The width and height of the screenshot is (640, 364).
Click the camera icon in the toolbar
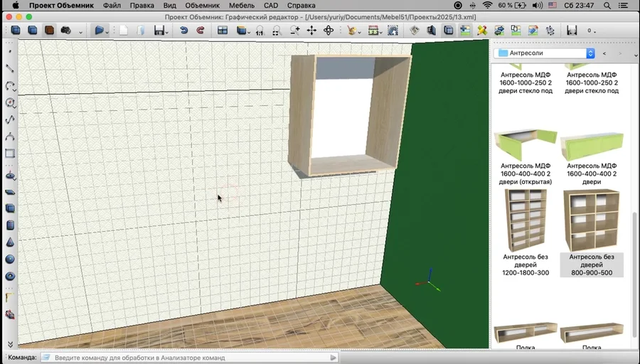tap(65, 31)
